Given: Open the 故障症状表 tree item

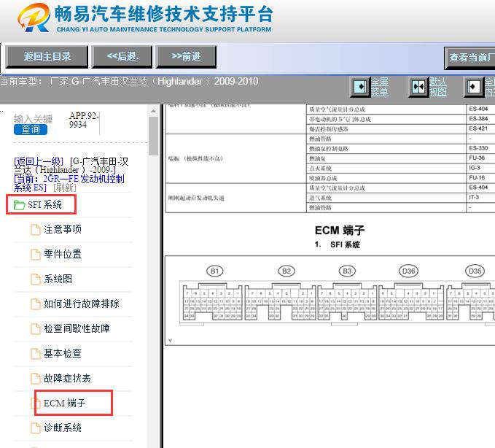Looking at the screenshot, I should pos(67,378).
